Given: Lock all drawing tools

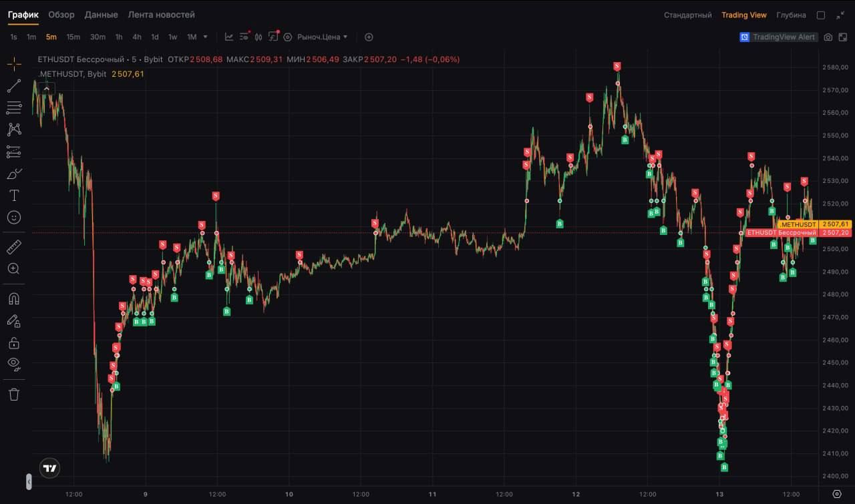Looking at the screenshot, I should coord(14,342).
